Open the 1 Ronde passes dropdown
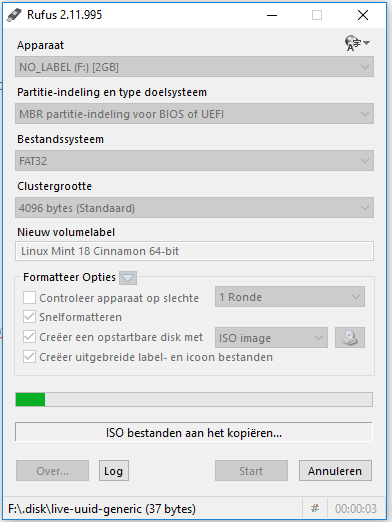 [x=290, y=297]
